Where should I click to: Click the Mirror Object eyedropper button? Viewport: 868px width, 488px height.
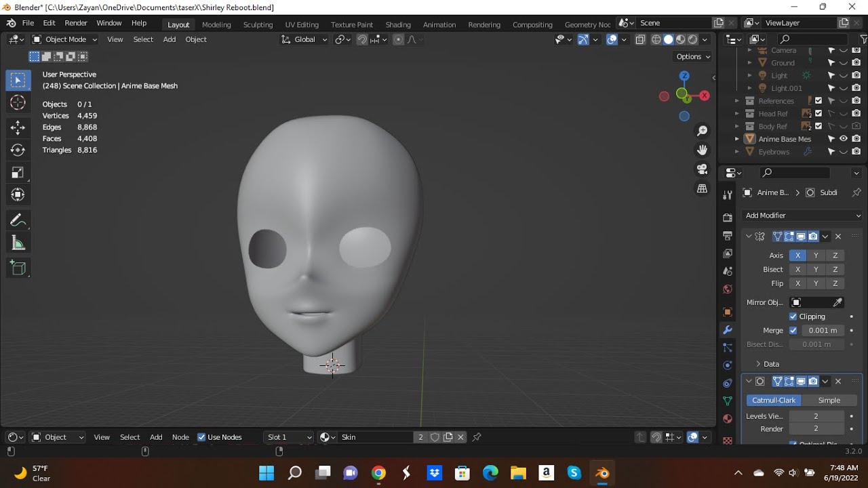(x=838, y=302)
